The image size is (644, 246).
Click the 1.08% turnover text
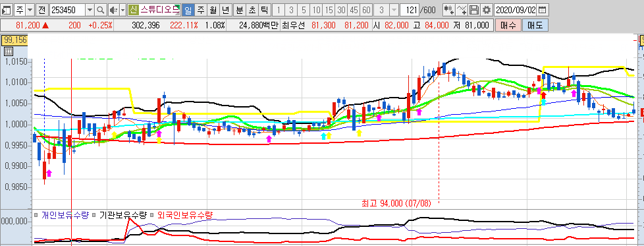tap(215, 26)
